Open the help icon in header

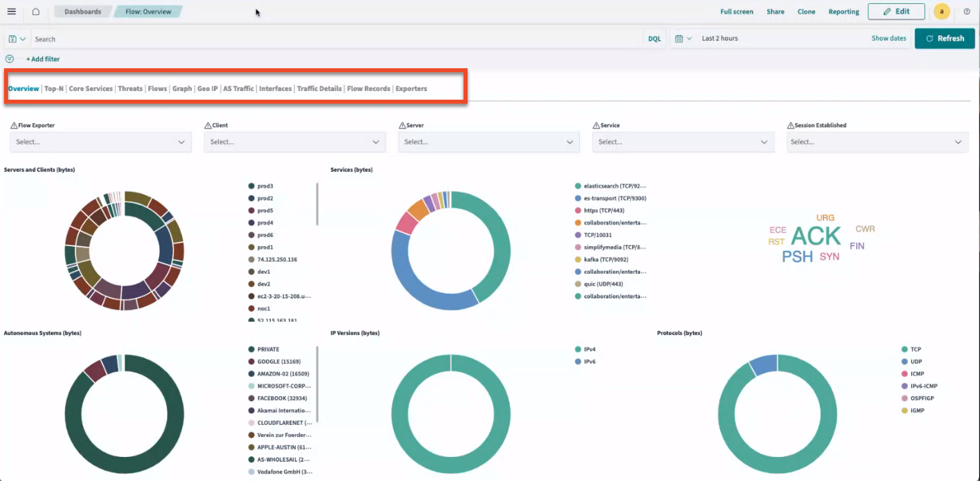pos(967,11)
